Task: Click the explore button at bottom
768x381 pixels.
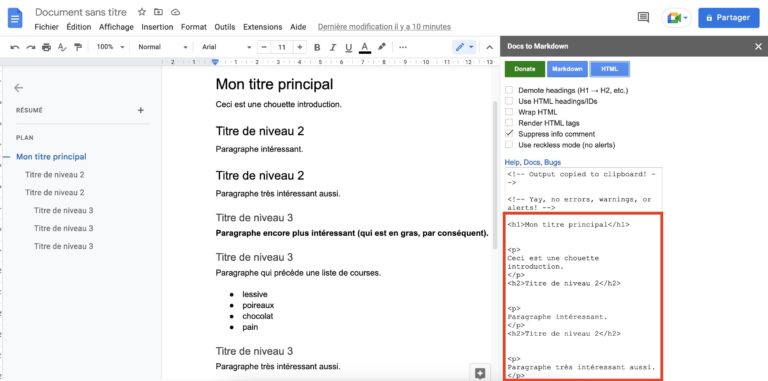Action: 480,373
